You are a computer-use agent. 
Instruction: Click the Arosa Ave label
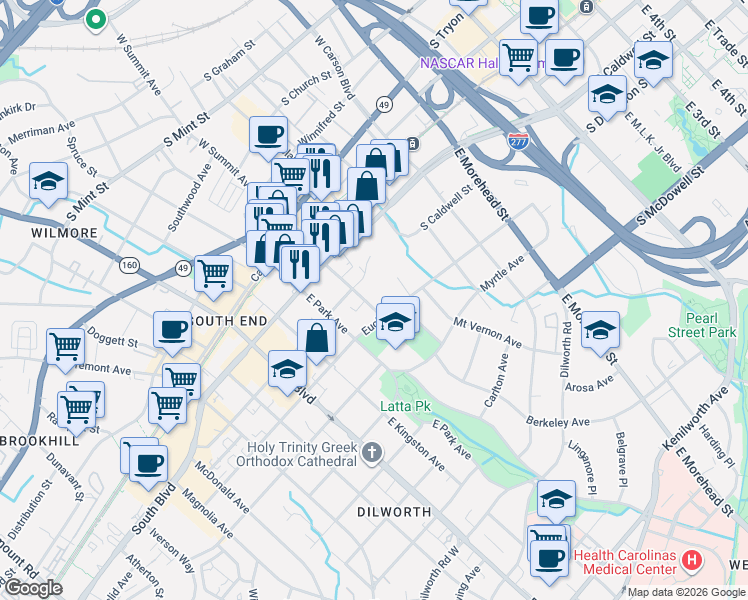tap(590, 384)
